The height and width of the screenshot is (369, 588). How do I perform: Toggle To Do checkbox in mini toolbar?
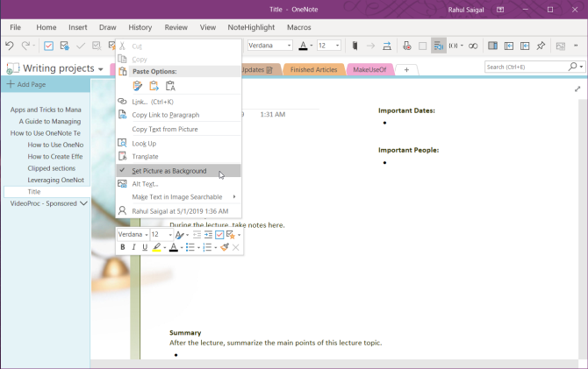[x=219, y=235]
